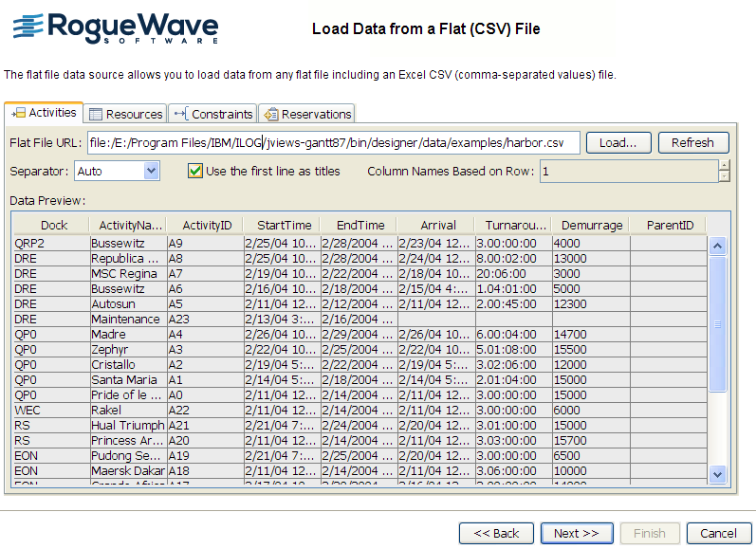The width and height of the screenshot is (756, 549).
Task: Select the Maersk Dakar row
Action: (x=125, y=470)
